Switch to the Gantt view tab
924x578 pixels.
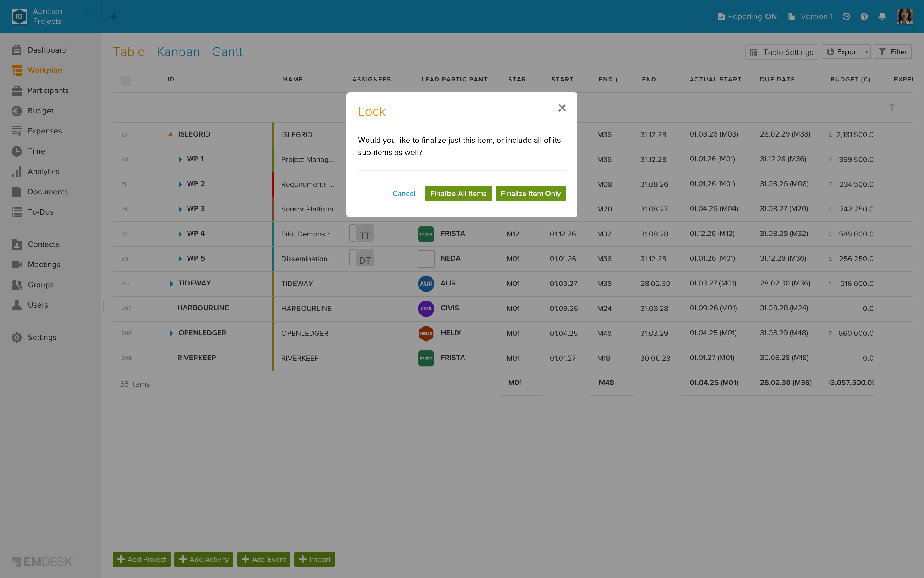pos(227,51)
